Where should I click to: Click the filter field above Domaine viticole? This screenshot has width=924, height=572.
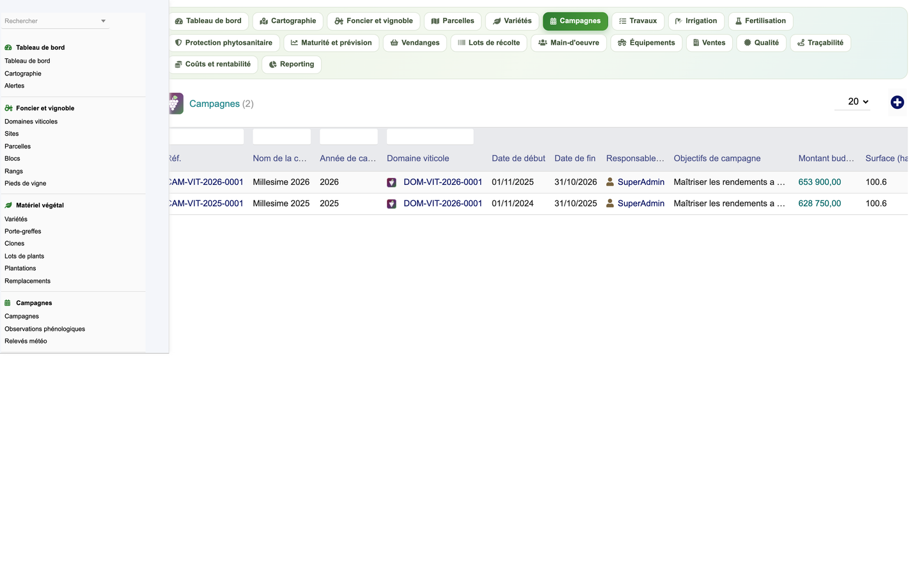click(430, 136)
